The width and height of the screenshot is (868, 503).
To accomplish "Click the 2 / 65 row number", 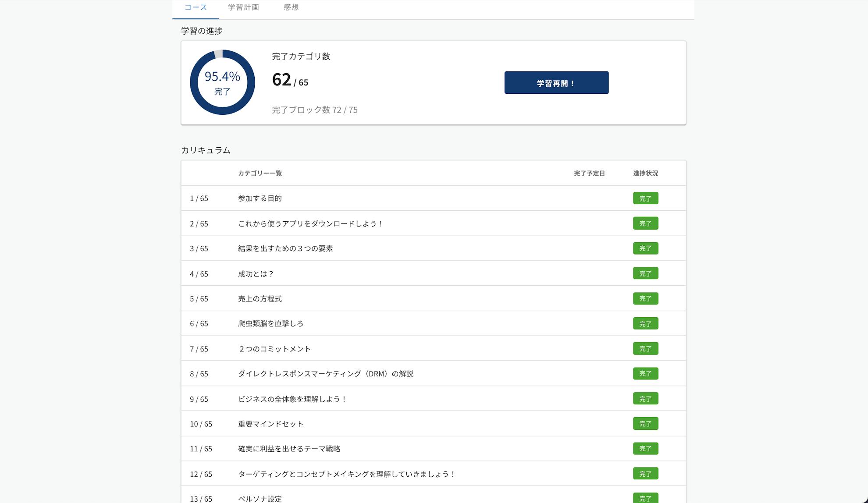I will coord(199,223).
